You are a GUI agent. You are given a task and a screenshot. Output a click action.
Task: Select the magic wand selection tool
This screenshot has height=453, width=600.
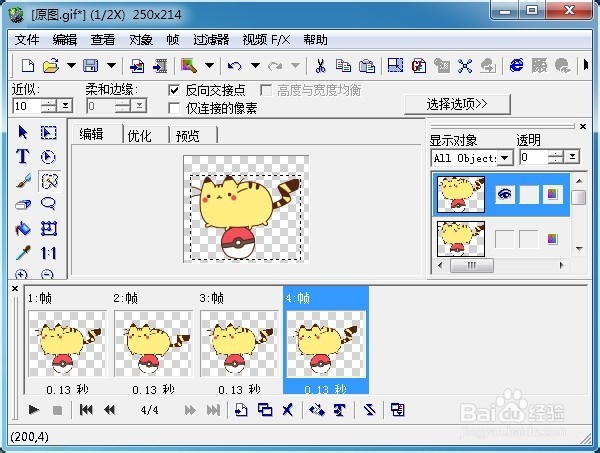coord(49,181)
